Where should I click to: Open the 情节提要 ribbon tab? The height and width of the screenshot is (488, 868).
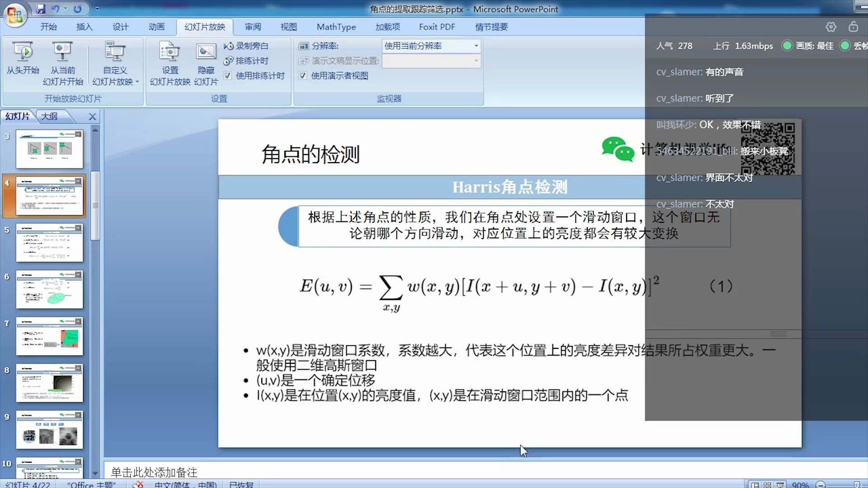point(491,27)
